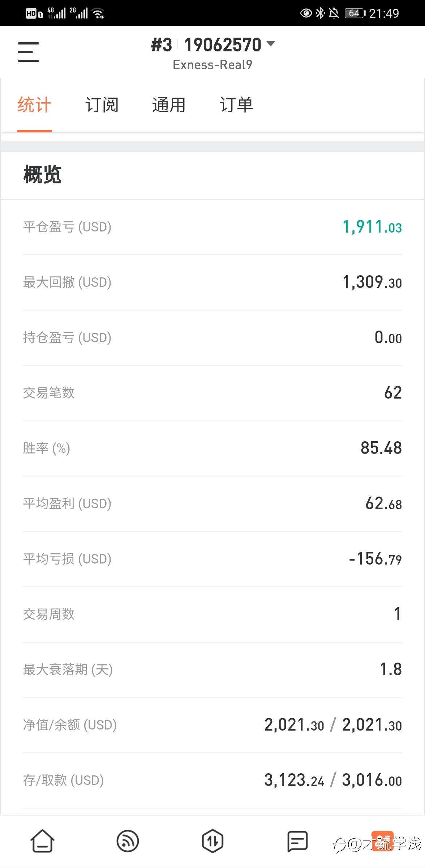425x868 pixels.
Task: Tap the 平仓盈亏 value 1,911.03
Action: 372,227
